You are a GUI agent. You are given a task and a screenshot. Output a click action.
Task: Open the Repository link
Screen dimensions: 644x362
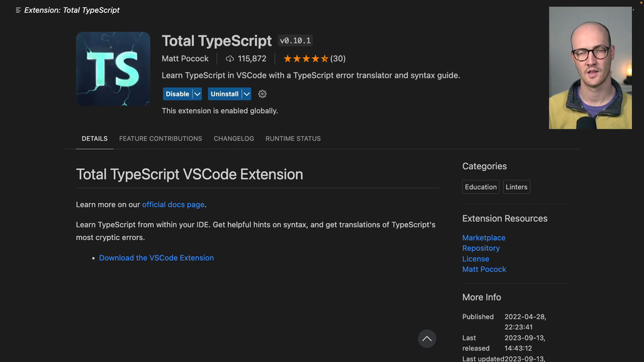coord(481,248)
